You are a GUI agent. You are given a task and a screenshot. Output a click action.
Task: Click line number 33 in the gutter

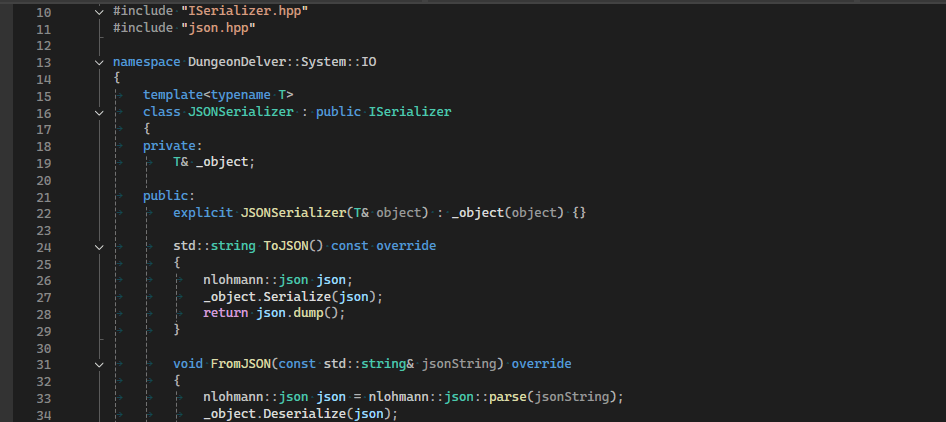click(42, 397)
